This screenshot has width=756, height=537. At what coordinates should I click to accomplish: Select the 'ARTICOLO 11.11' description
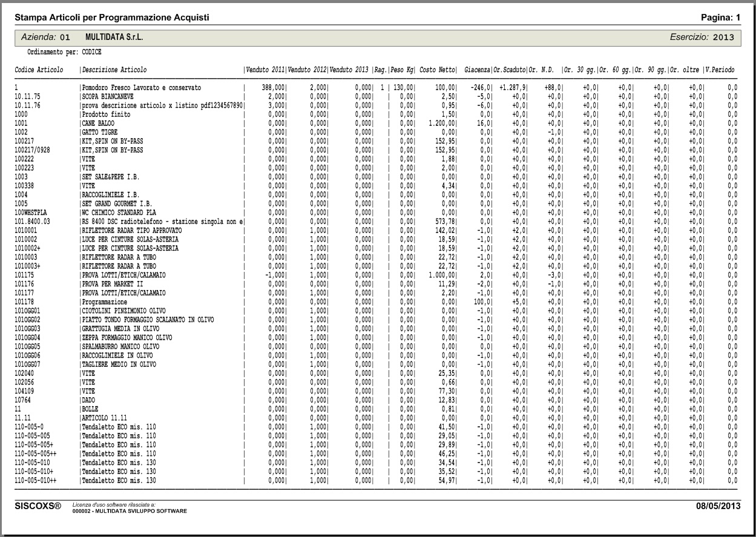(105, 418)
